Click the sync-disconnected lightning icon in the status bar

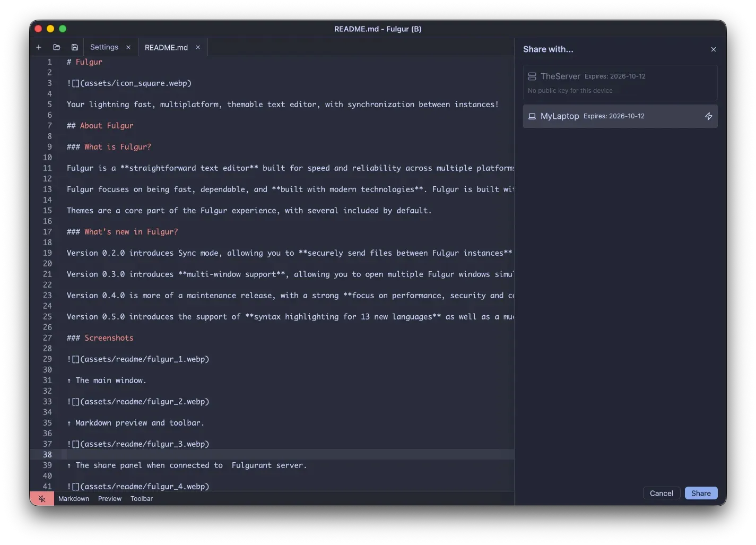[x=42, y=498]
